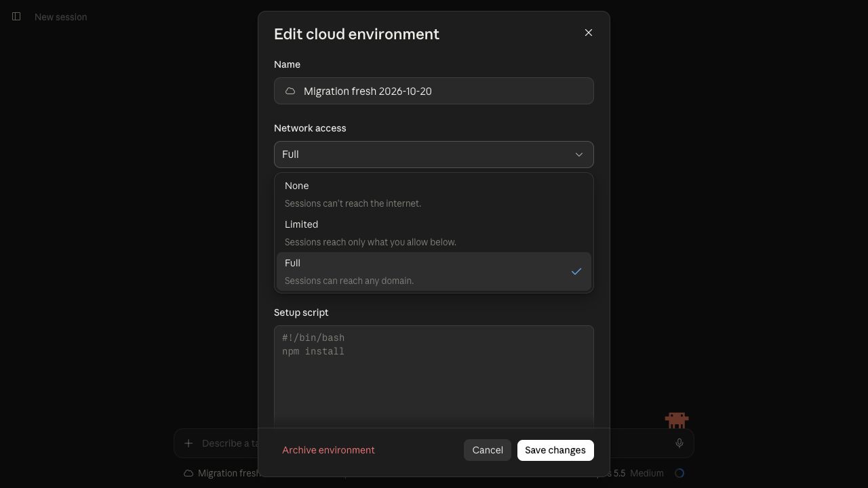
Task: Select the None network access option
Action: [434, 194]
